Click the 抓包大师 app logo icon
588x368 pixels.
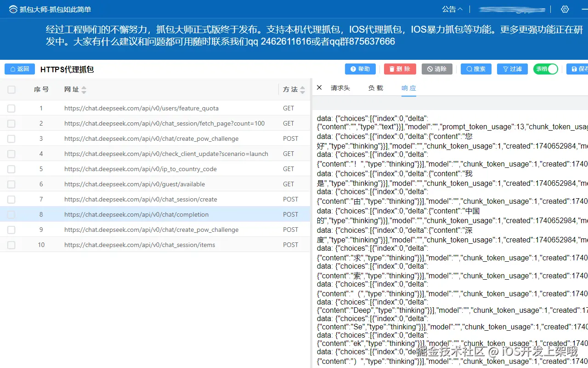[13, 9]
